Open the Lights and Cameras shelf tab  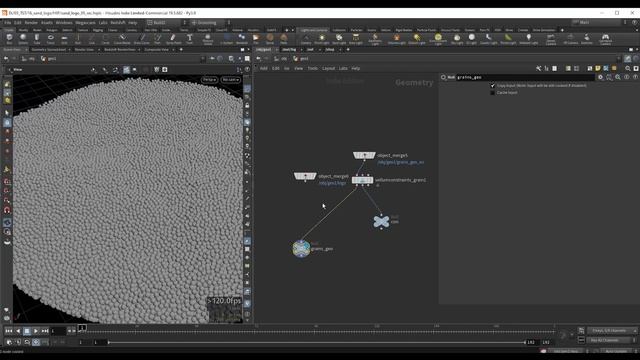pyautogui.click(x=314, y=30)
